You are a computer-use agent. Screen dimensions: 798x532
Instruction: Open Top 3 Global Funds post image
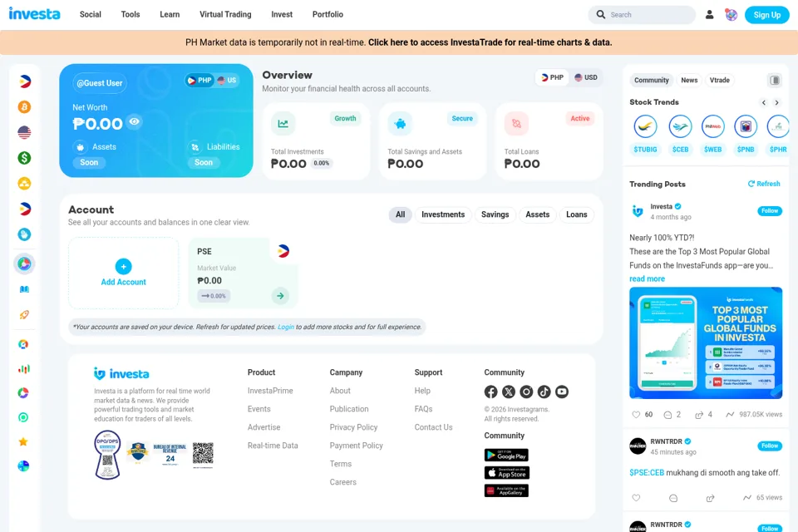pyautogui.click(x=706, y=343)
